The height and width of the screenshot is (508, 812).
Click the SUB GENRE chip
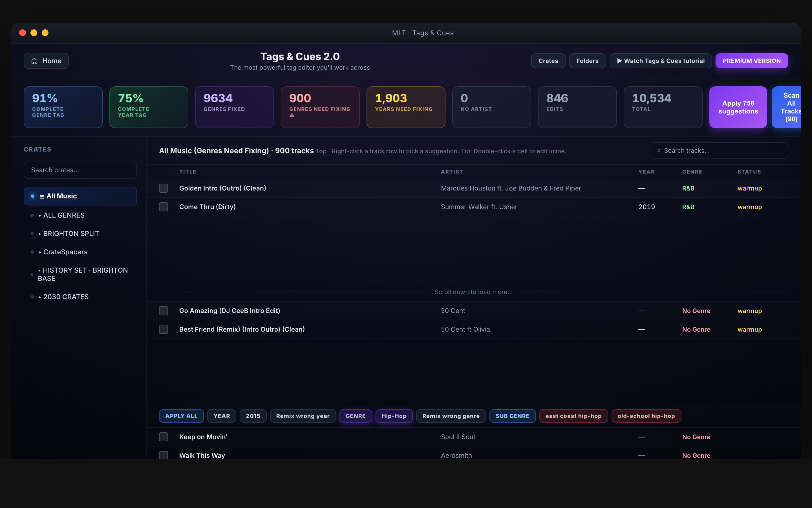coord(512,416)
